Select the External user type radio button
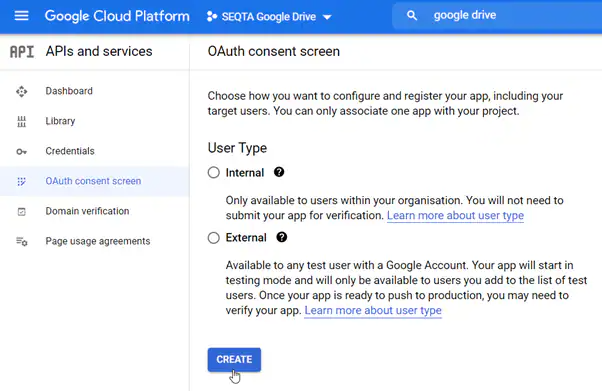Image resolution: width=602 pixels, height=391 pixels. pyautogui.click(x=214, y=238)
